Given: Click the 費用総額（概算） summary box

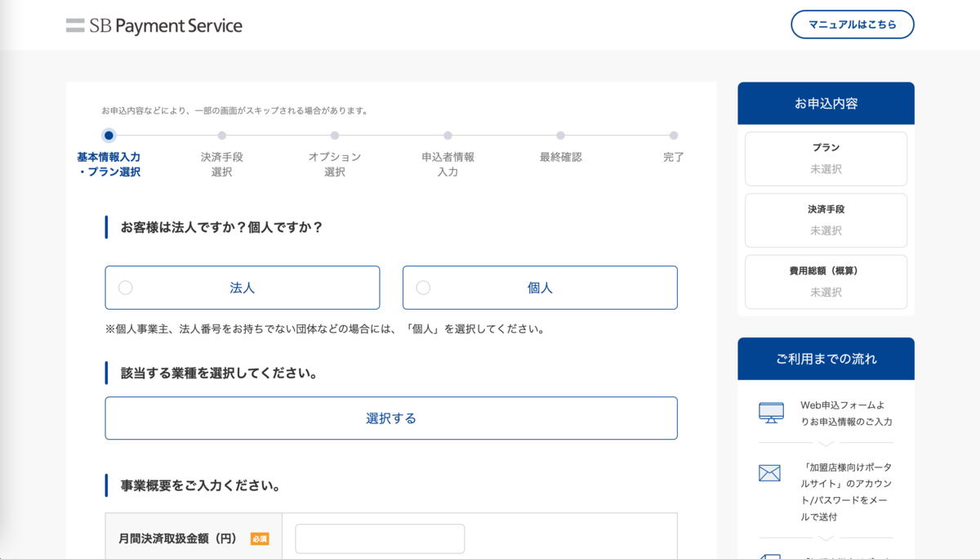Looking at the screenshot, I should (826, 282).
